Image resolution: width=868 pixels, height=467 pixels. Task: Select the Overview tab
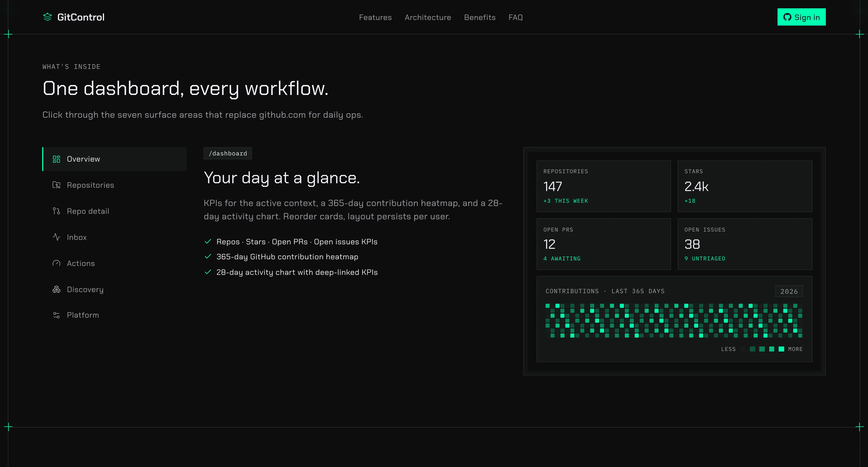pyautogui.click(x=114, y=159)
